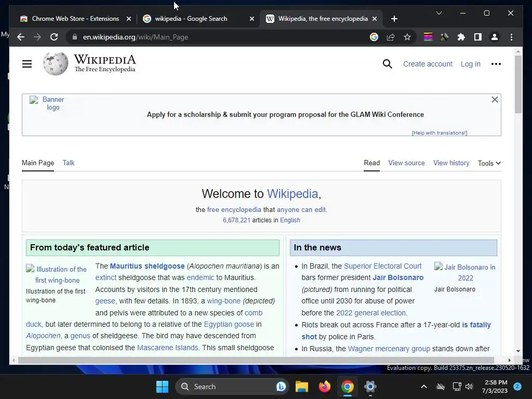Viewport: 532px width, 399px height.
Task: Follow the Wagner mercenary group link
Action: pos(389,349)
